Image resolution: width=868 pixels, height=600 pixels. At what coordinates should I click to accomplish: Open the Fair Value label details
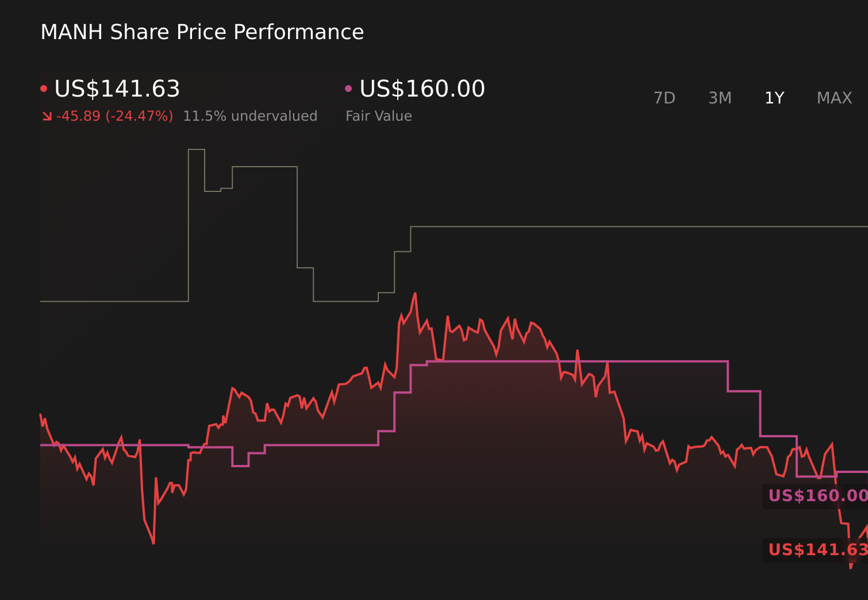379,116
